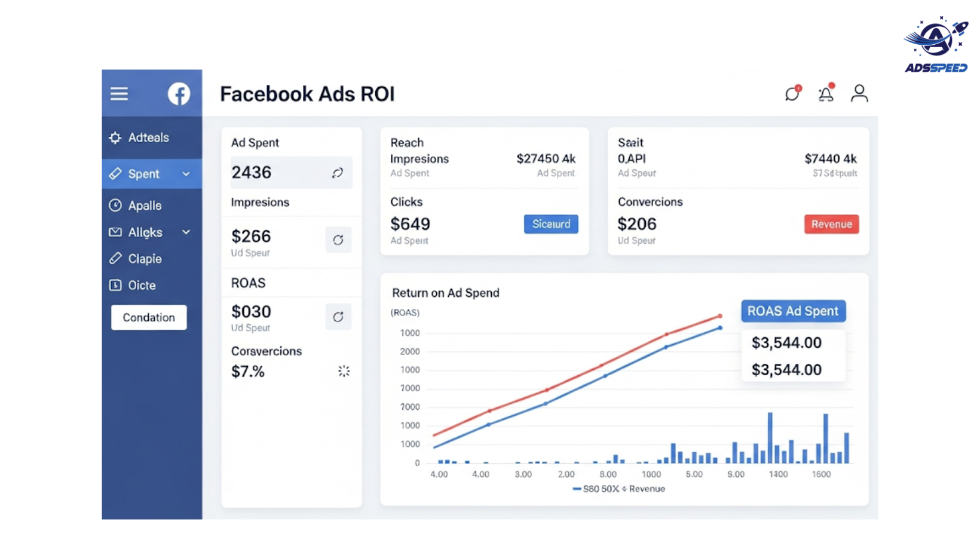
Task: Open the user profile icon
Action: [859, 93]
